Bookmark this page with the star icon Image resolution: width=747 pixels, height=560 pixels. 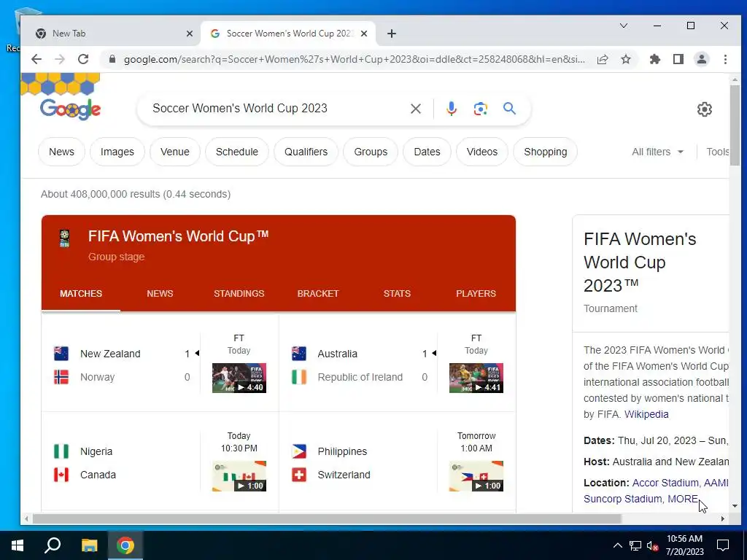tap(626, 59)
